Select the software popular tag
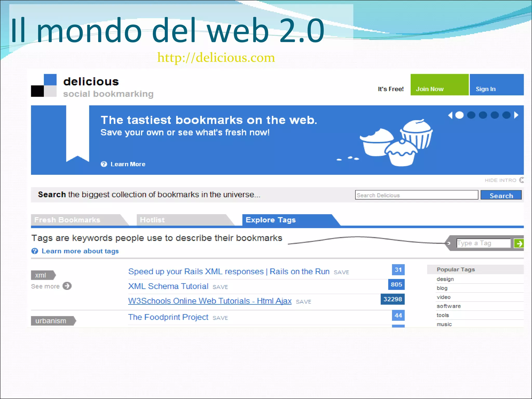Viewport: 532px width, 399px height. (449, 306)
